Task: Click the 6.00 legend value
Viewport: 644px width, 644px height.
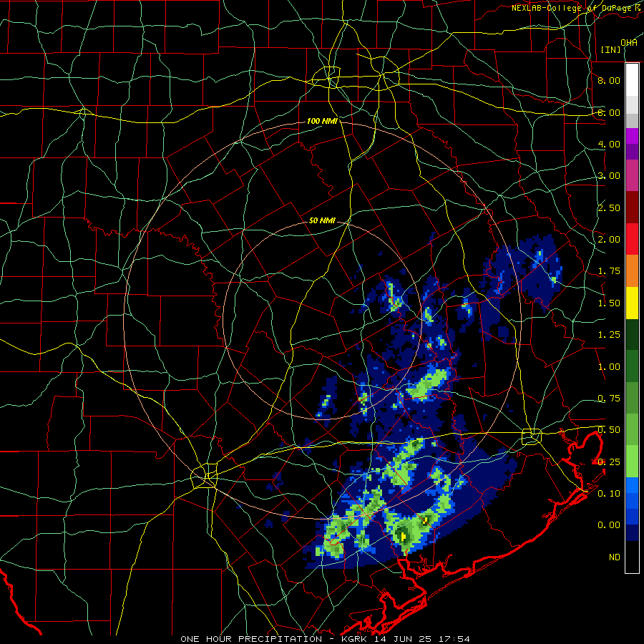Action: coord(609,112)
